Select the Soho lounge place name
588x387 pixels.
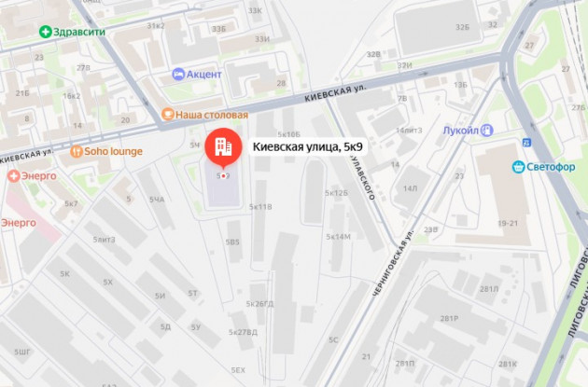113,151
